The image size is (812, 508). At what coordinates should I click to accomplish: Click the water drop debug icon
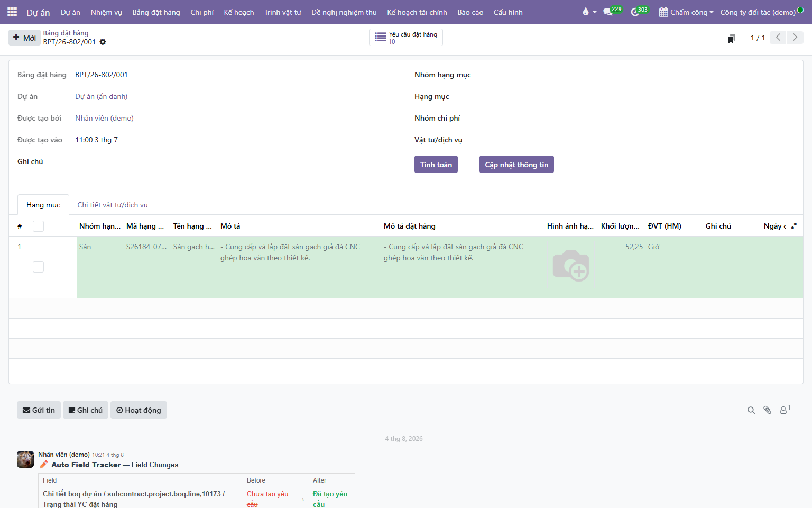(x=585, y=12)
